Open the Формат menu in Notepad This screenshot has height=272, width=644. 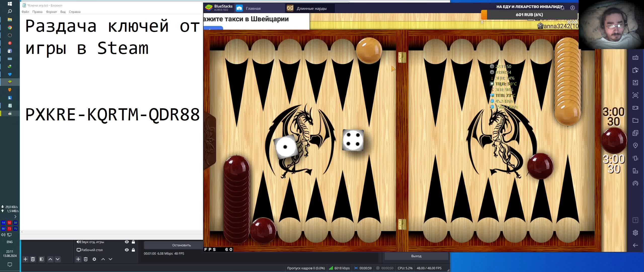51,12
